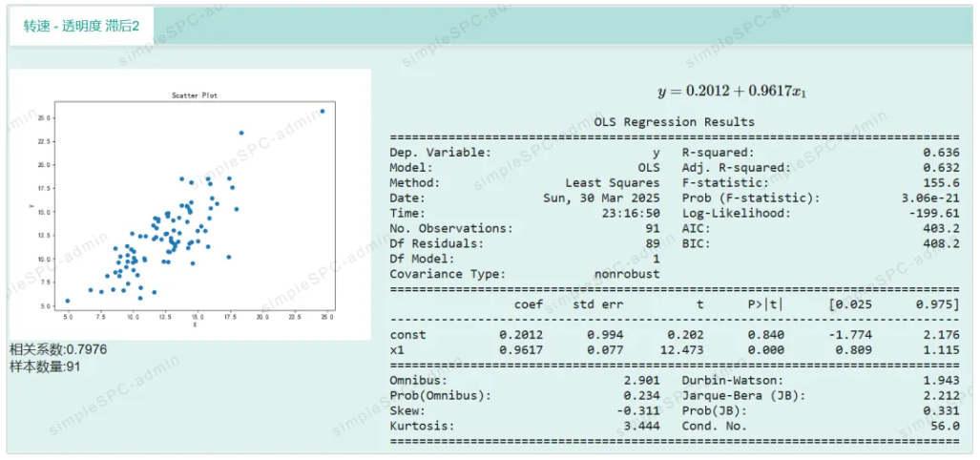Click the AIC value 403.2
Viewport: 980px width, 460px height.
(941, 229)
